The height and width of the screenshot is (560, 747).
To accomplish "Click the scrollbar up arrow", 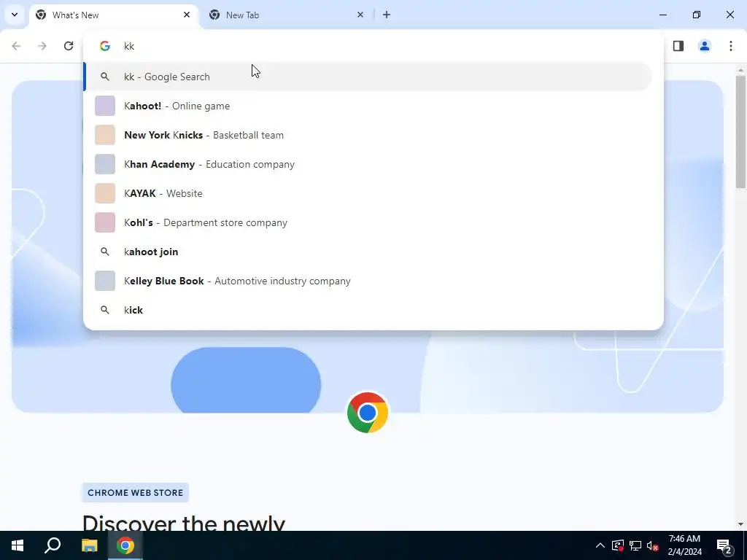I will click(x=740, y=71).
